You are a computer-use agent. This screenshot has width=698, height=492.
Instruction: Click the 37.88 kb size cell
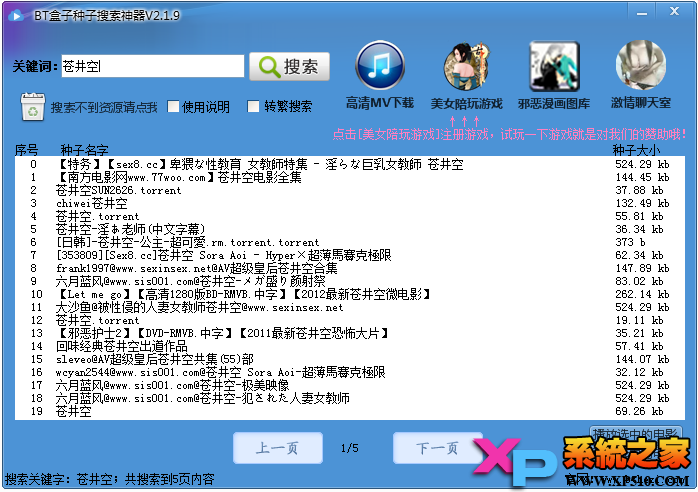[639, 190]
